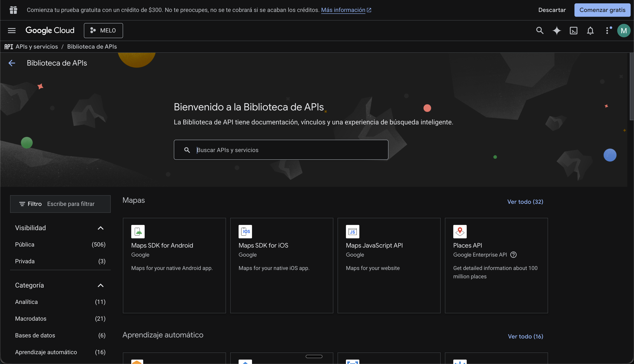Viewport: 634px width, 364px height.
Task: Click the gift icon in the promo banner
Action: pyautogui.click(x=13, y=10)
